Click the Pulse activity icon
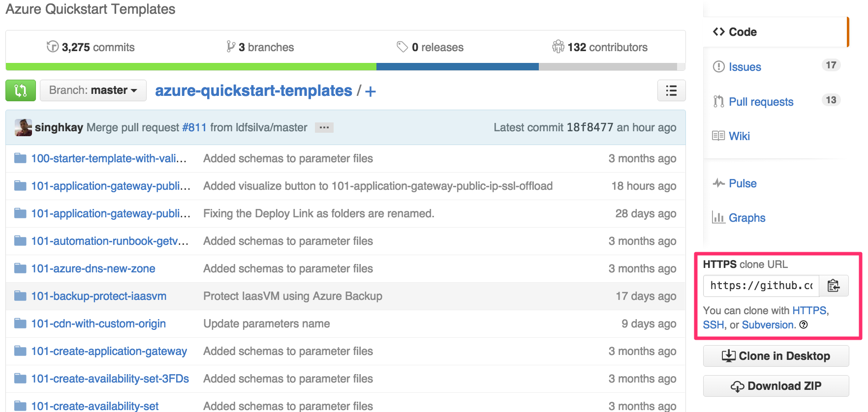 [x=718, y=183]
